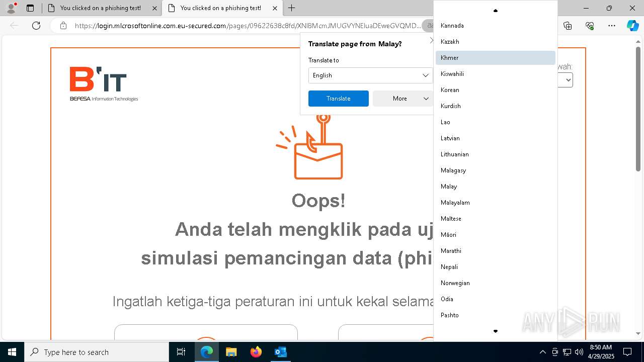The image size is (644, 362).
Task: Select Norwegian language option
Action: (x=496, y=283)
